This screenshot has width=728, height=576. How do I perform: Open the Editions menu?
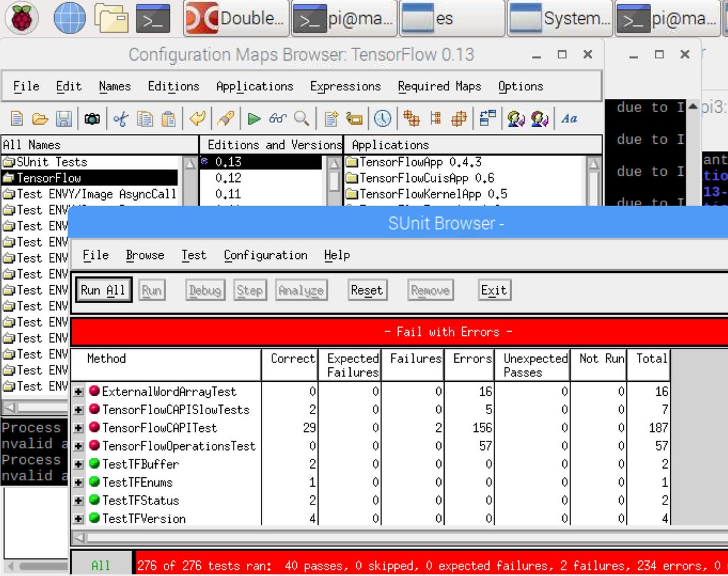[174, 86]
